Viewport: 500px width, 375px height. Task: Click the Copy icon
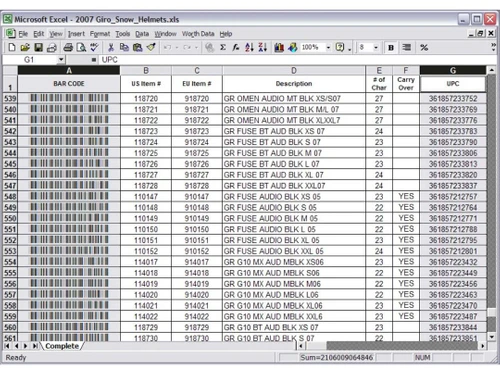pyautogui.click(x=124, y=47)
